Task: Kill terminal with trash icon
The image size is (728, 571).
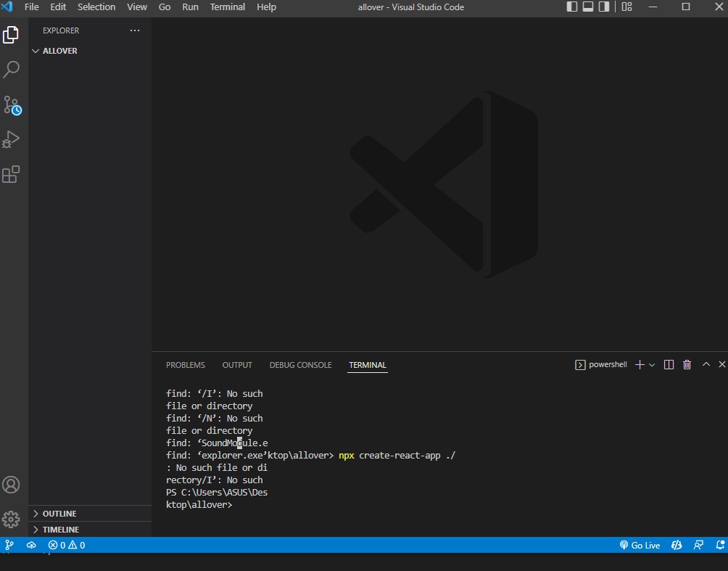Action: pyautogui.click(x=687, y=365)
